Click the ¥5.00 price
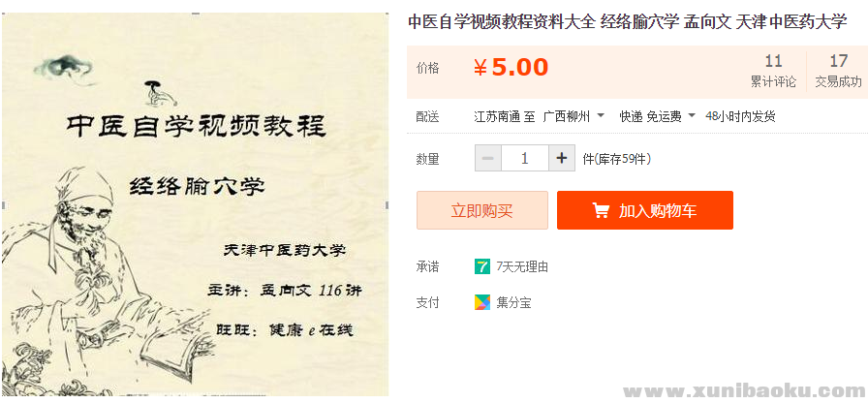The image size is (868, 403). pos(511,68)
